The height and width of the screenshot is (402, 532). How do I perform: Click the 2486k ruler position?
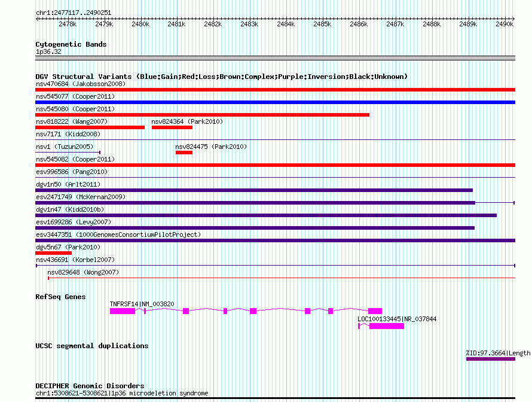[x=359, y=24]
